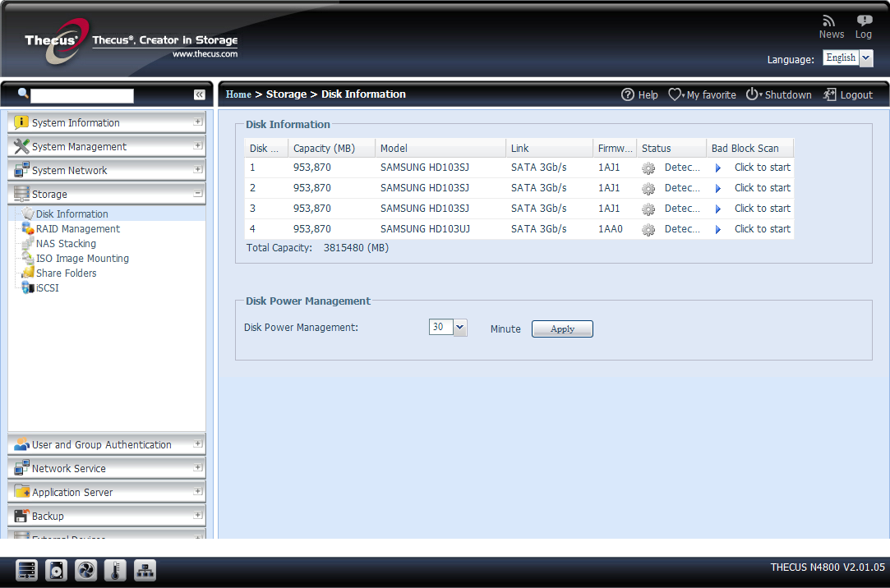Click the status gear icon for disk 3
The width and height of the screenshot is (890, 588).
click(x=648, y=209)
